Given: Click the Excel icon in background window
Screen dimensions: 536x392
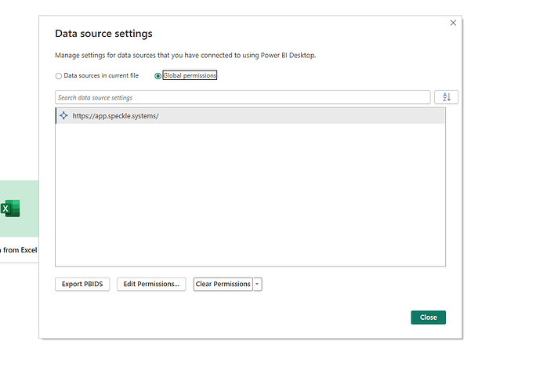Looking at the screenshot, I should click(x=10, y=209).
